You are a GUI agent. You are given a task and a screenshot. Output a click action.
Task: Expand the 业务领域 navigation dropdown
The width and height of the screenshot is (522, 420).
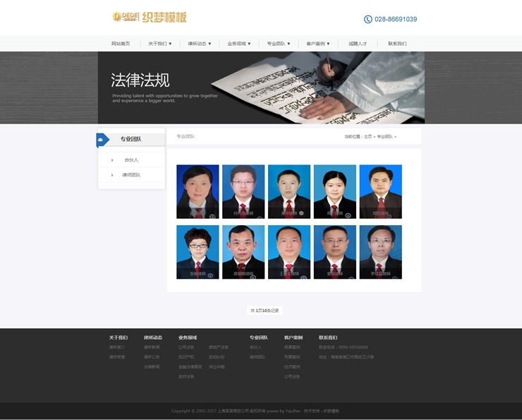[x=238, y=44]
